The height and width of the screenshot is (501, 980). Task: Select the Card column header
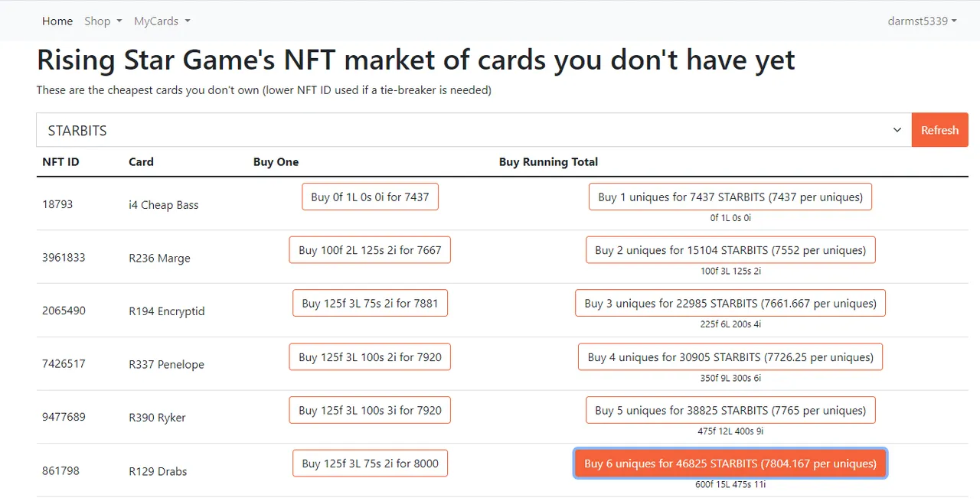[x=141, y=162]
